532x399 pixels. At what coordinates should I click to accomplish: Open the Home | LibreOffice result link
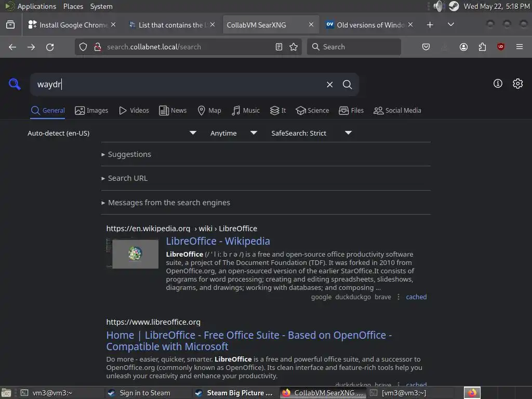[x=249, y=341]
